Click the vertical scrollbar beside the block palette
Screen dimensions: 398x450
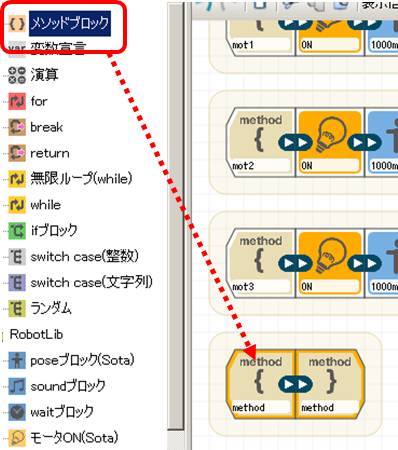click(176, 217)
